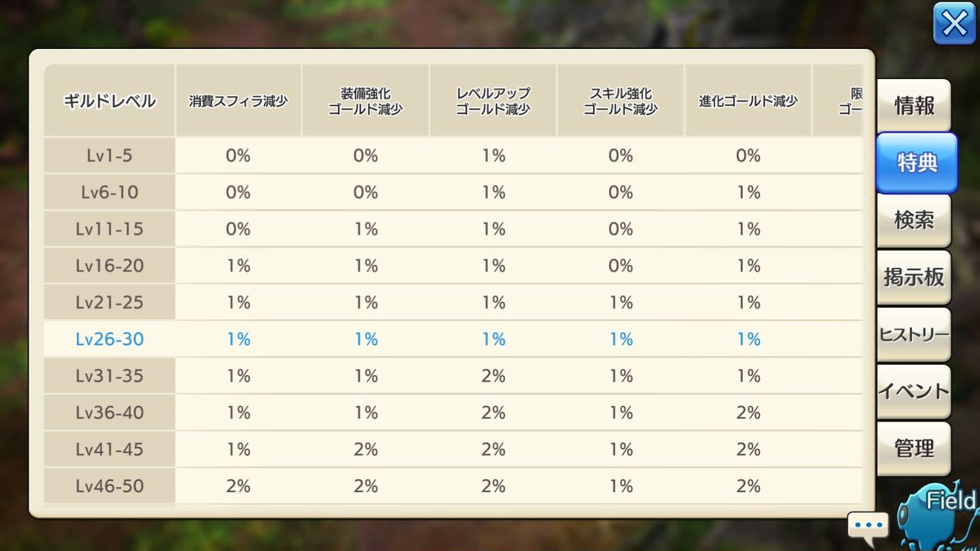Click the 進化ゴールド減少 column header
Viewport: 980px width, 551px height.
(x=748, y=101)
